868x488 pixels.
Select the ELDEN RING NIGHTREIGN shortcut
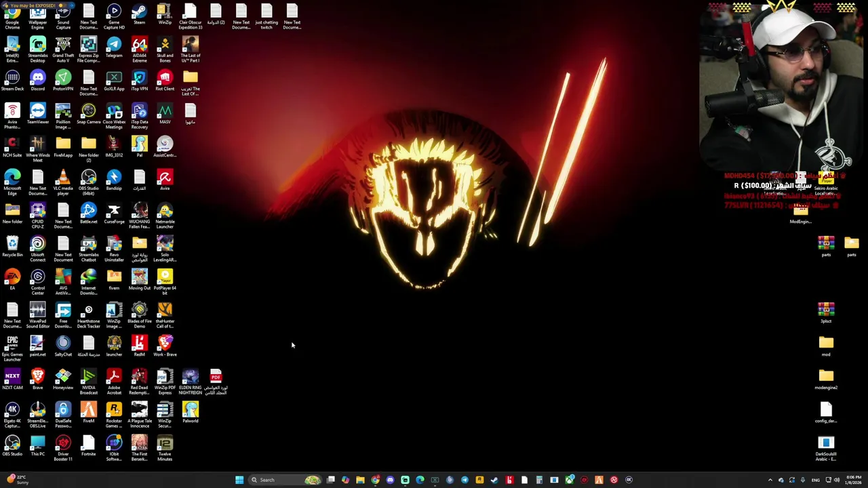(190, 382)
